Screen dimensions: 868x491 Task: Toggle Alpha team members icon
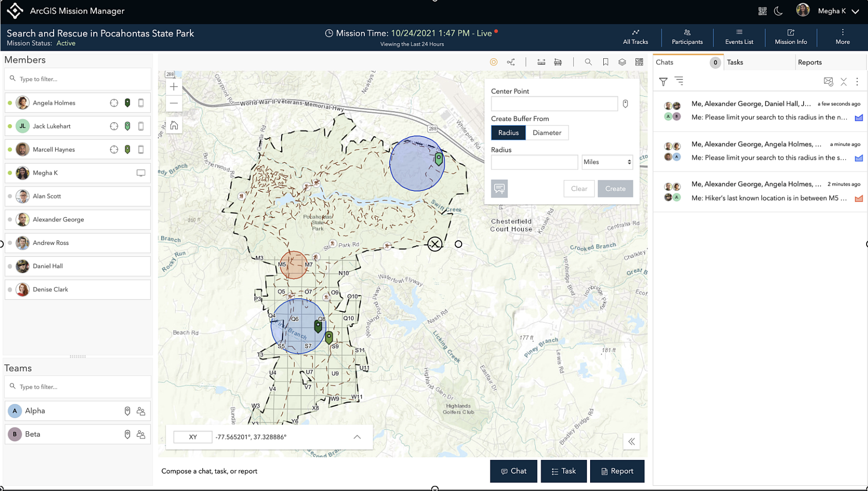coord(141,411)
